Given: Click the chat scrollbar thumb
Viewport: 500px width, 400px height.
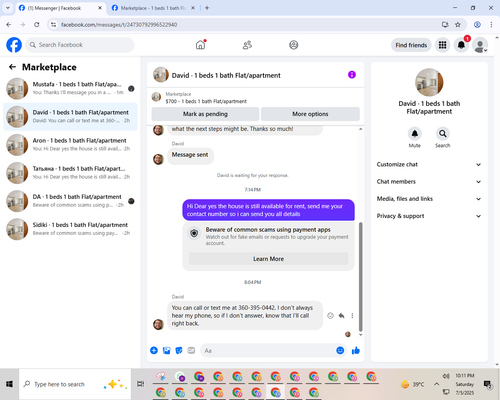Looking at the screenshot, I should click(360, 277).
